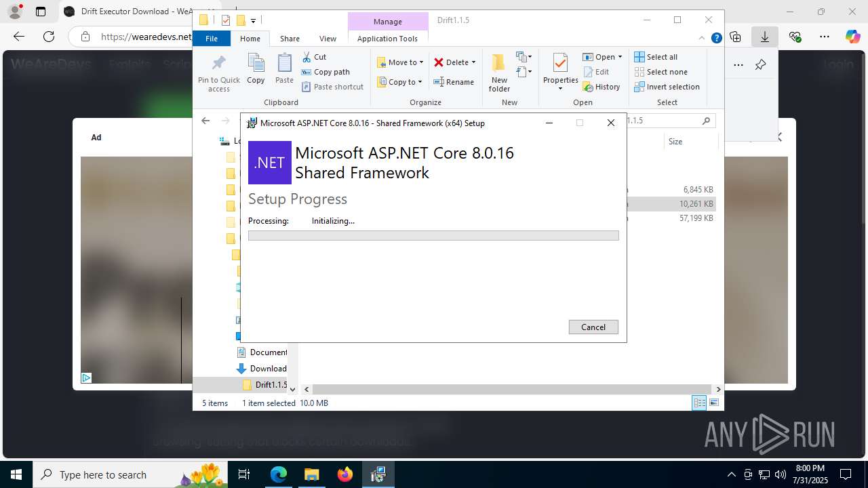Open Edge from the taskbar
This screenshot has width=868, height=488.
279,474
